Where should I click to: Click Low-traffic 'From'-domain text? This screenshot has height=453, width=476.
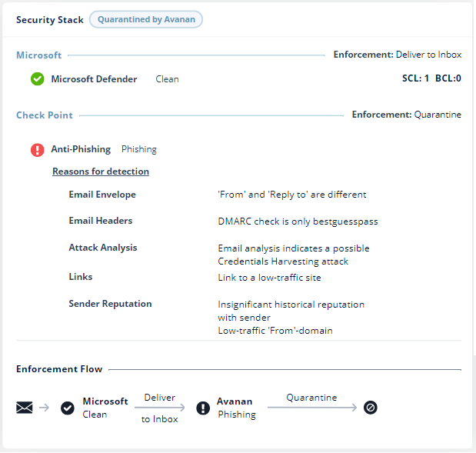[275, 331]
